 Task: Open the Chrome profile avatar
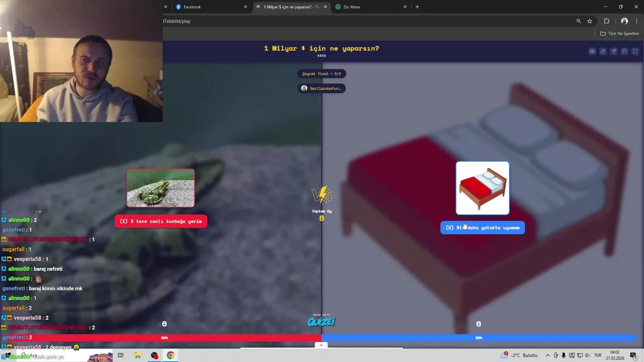(x=624, y=21)
